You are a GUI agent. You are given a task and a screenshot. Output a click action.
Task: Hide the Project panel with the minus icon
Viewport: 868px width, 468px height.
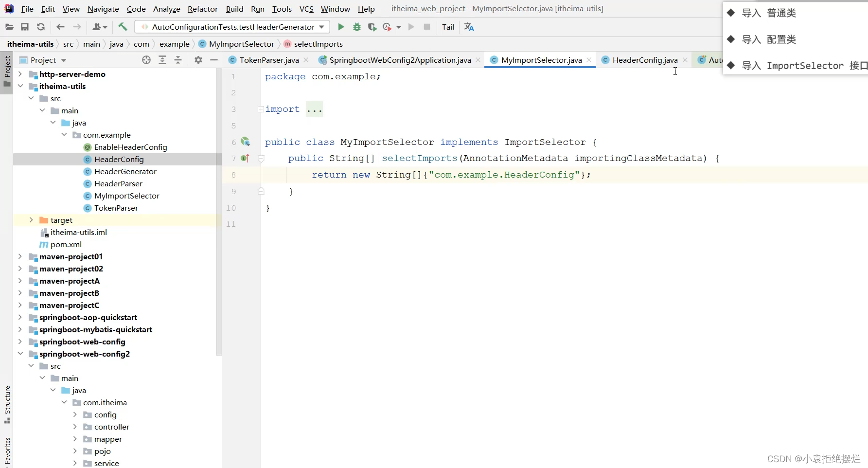tap(214, 60)
